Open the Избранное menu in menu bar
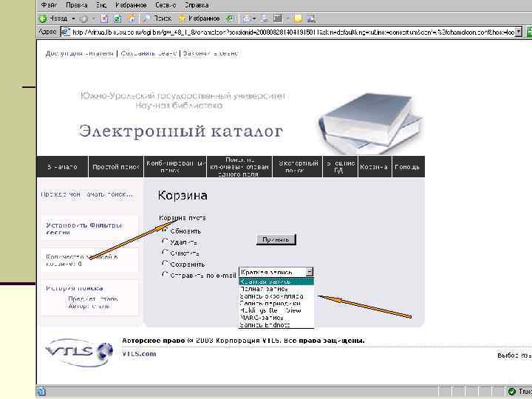532x399 pixels. coord(131,5)
